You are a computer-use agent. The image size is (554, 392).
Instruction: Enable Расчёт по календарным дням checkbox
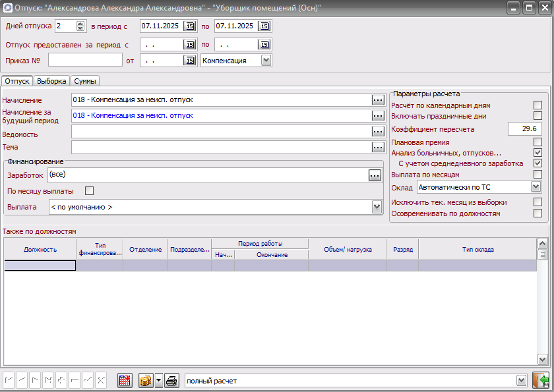click(x=538, y=105)
